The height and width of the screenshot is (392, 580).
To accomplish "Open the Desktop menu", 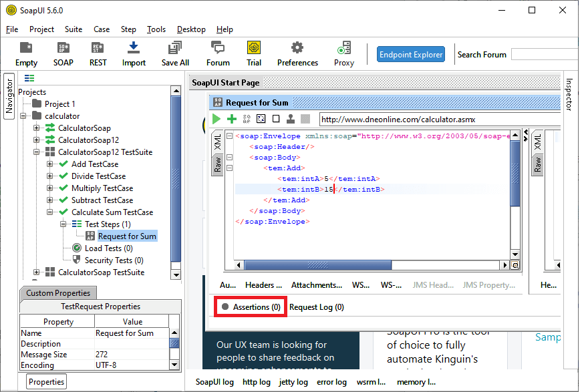I will click(191, 29).
